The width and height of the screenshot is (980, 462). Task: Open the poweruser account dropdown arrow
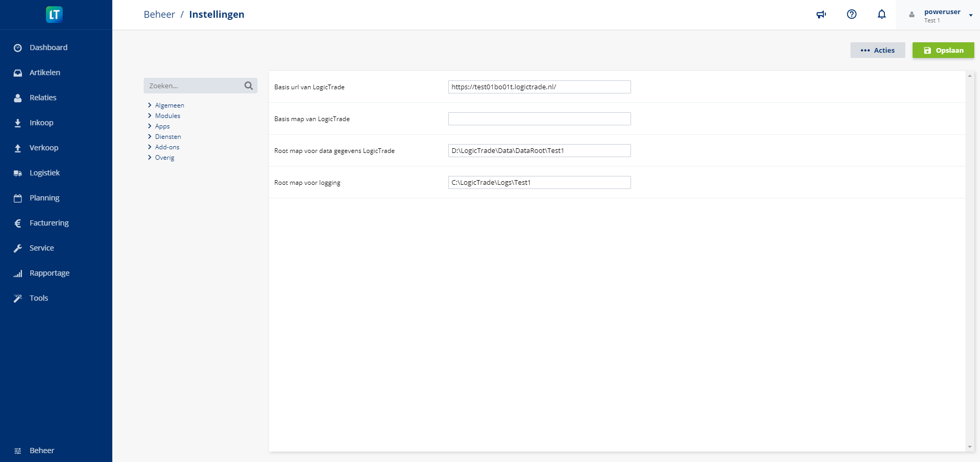971,15
